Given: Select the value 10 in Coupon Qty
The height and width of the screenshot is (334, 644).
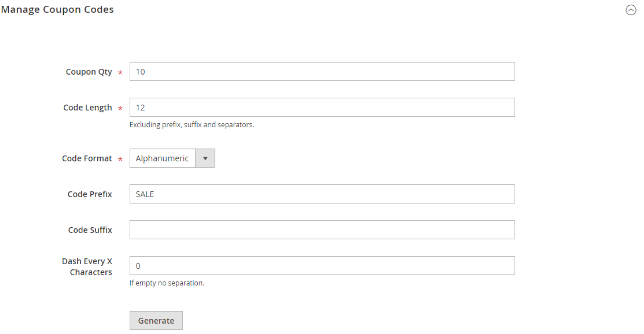Looking at the screenshot, I should [x=141, y=71].
